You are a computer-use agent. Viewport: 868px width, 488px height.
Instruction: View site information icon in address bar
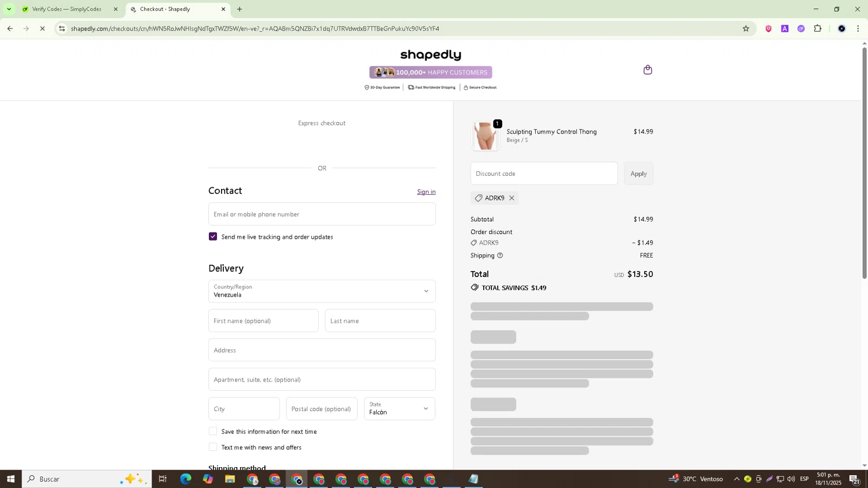pos(62,28)
